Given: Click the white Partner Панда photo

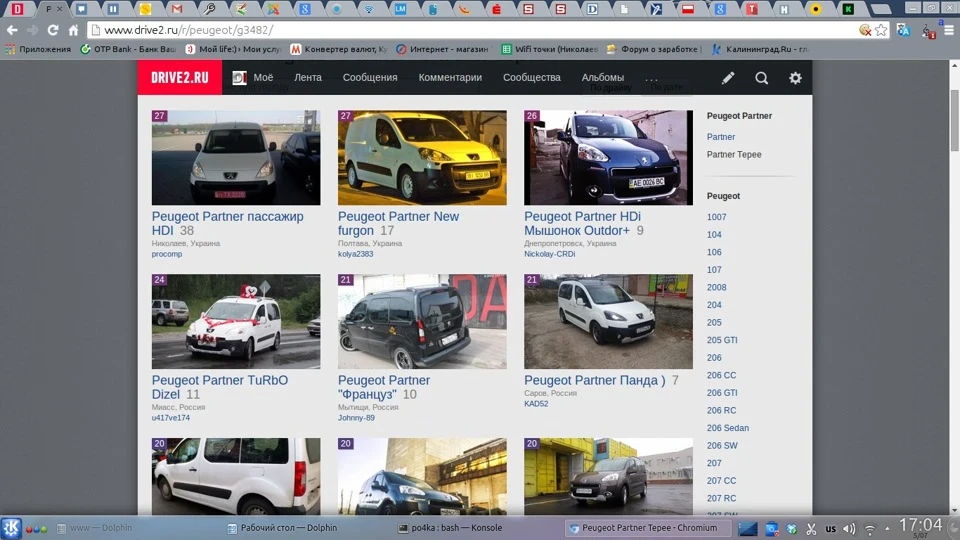Looking at the screenshot, I should tap(608, 321).
